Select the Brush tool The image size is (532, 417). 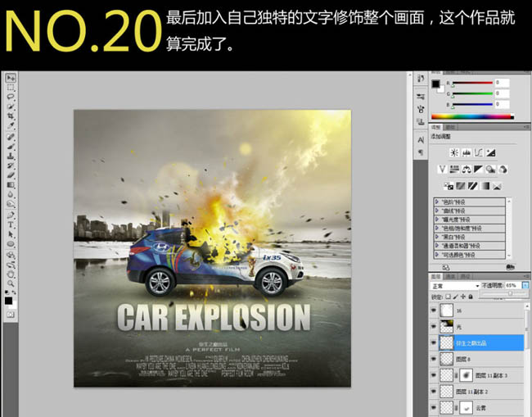click(11, 147)
